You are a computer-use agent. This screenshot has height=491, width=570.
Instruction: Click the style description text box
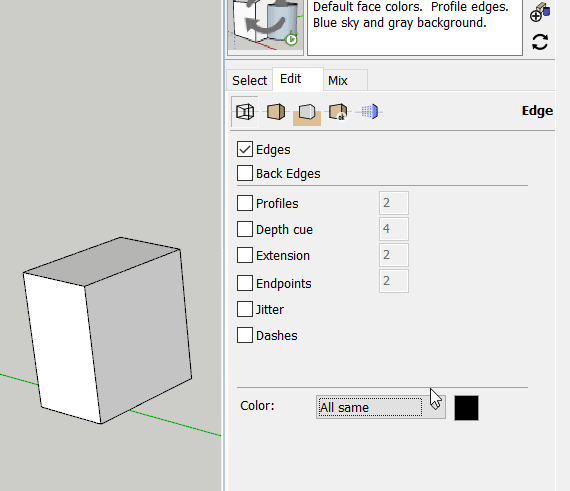coord(415,27)
